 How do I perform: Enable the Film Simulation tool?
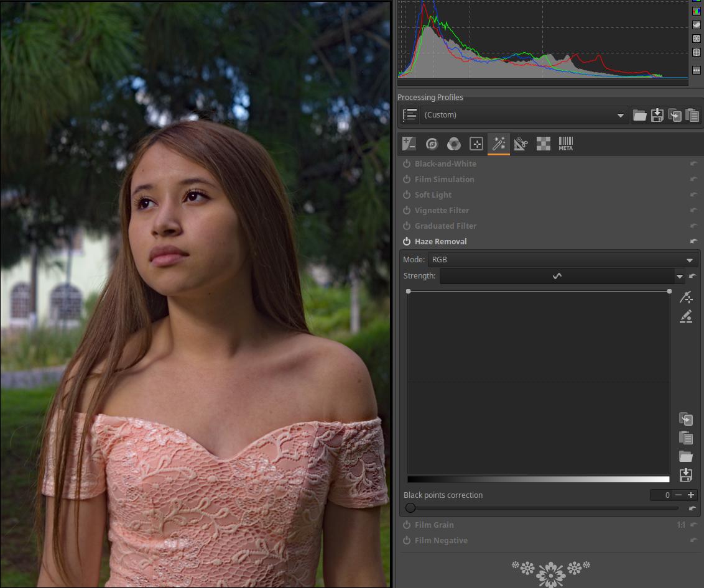tap(407, 179)
